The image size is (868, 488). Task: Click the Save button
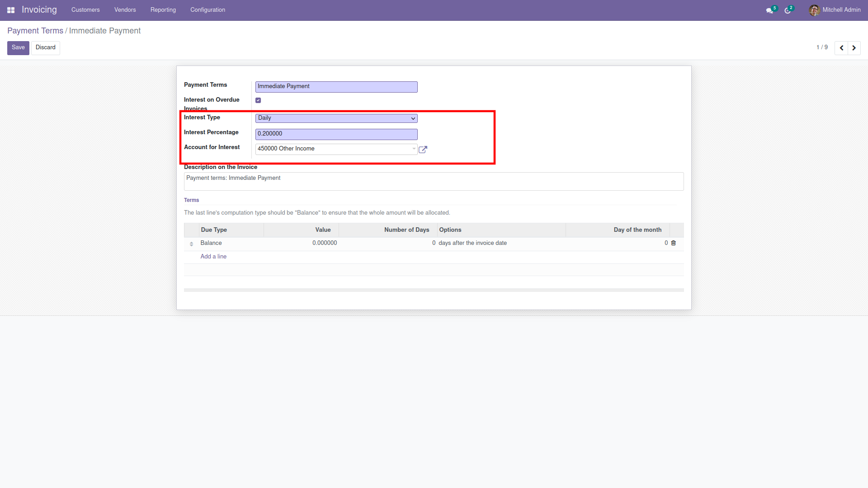(x=18, y=48)
